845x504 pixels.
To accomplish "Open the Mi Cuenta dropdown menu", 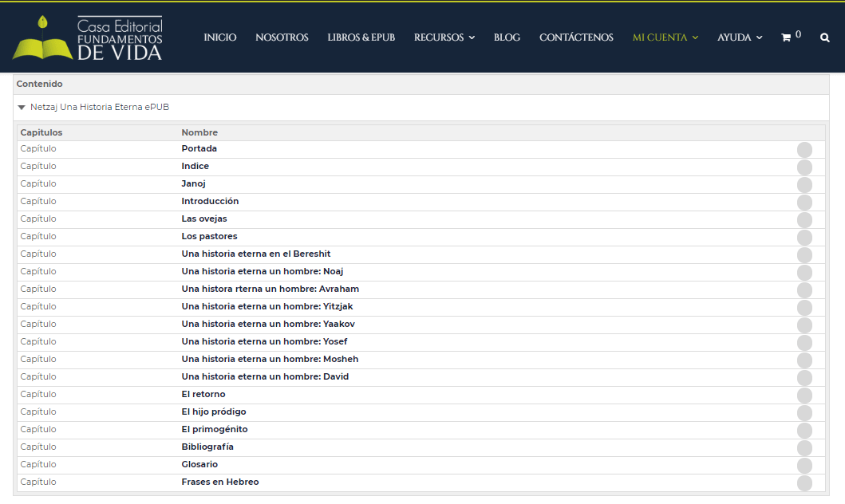I will click(665, 37).
